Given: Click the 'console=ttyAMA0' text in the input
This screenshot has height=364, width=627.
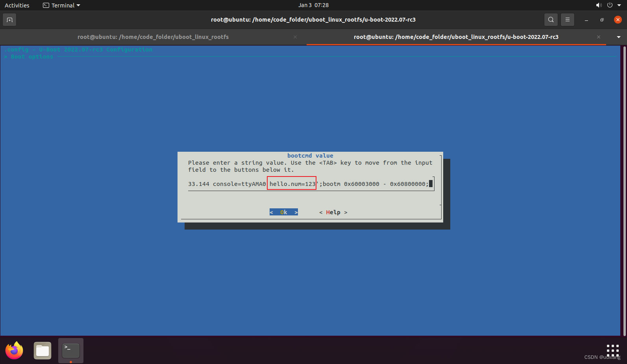Looking at the screenshot, I should click(x=239, y=184).
